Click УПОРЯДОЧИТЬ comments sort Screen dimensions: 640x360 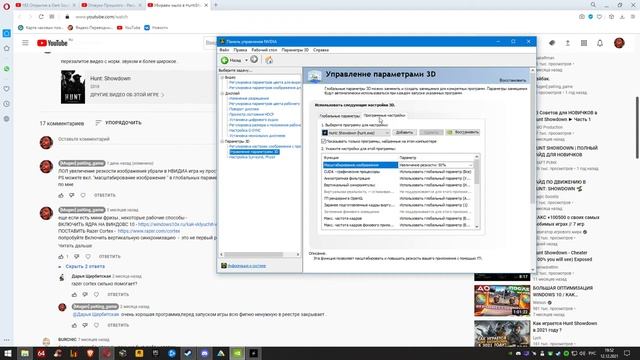pos(119,122)
